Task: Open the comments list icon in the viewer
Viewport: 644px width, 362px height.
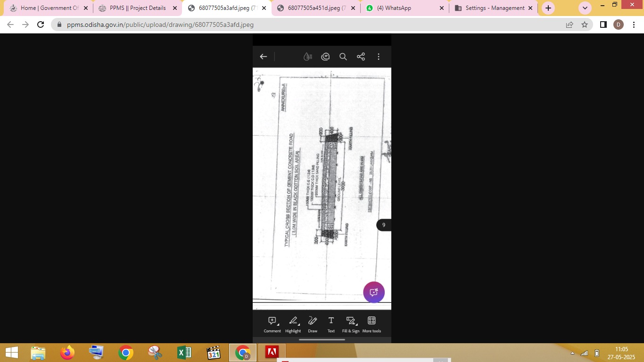Action: tap(325, 57)
